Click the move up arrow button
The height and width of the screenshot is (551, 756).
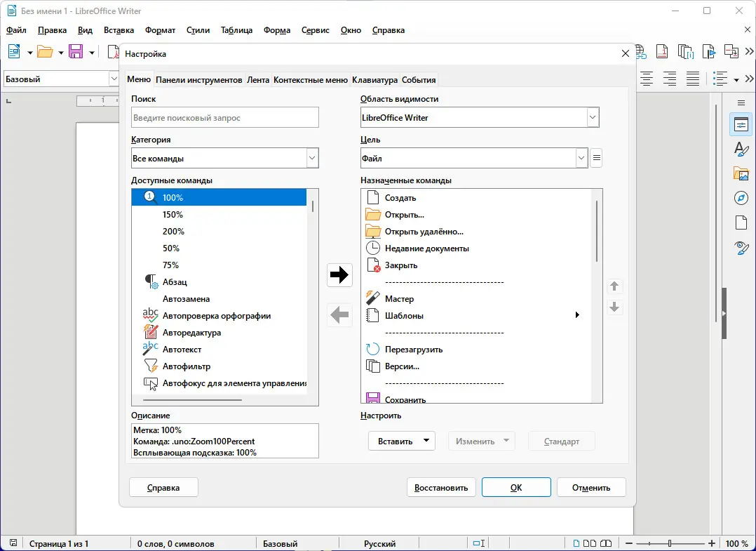click(614, 286)
